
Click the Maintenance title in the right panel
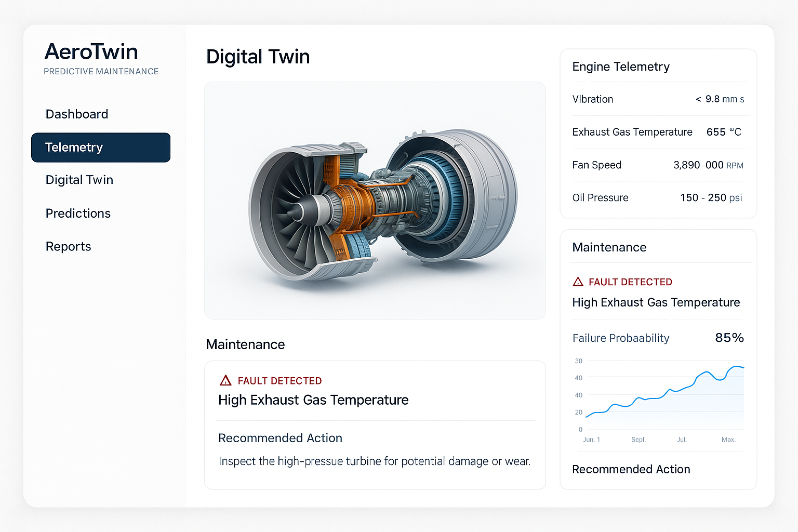tap(609, 247)
